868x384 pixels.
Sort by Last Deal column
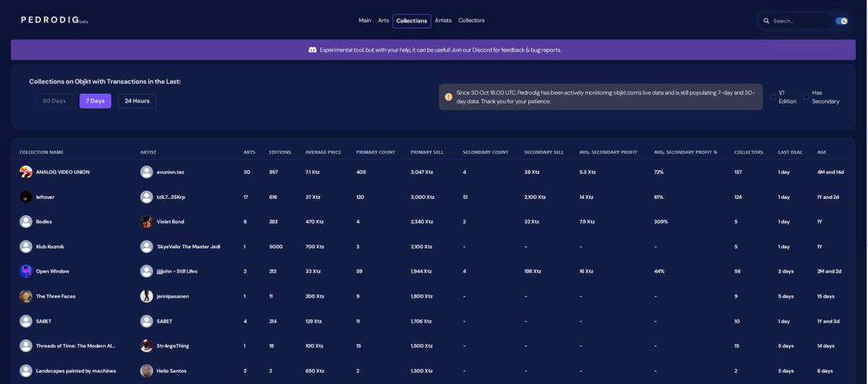click(790, 152)
